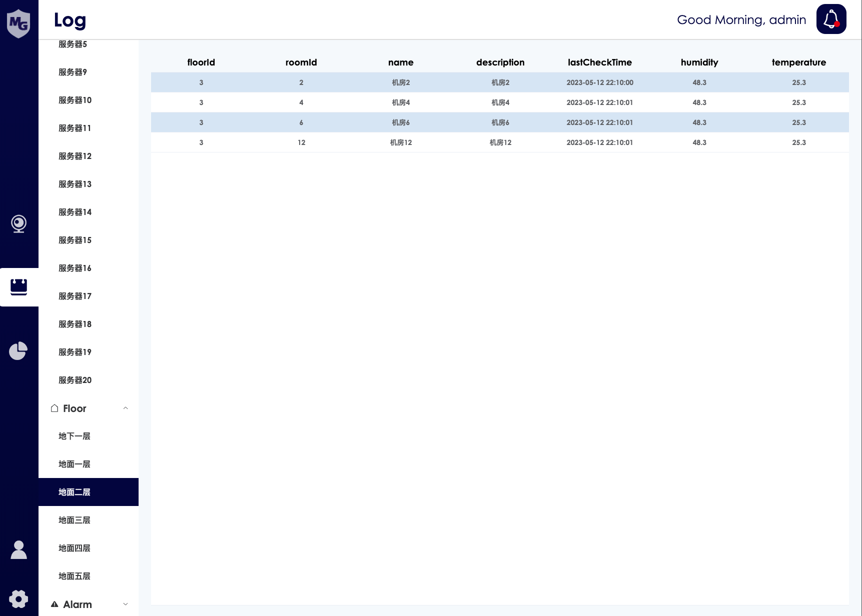Image resolution: width=862 pixels, height=616 pixels.
Task: Open 服务器12 in the server list
Action: [x=75, y=156]
